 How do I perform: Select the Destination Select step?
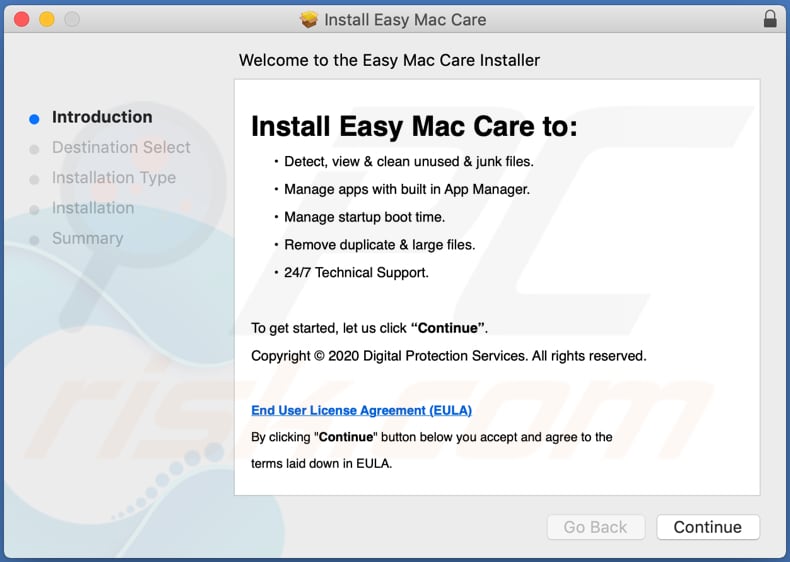[121, 147]
